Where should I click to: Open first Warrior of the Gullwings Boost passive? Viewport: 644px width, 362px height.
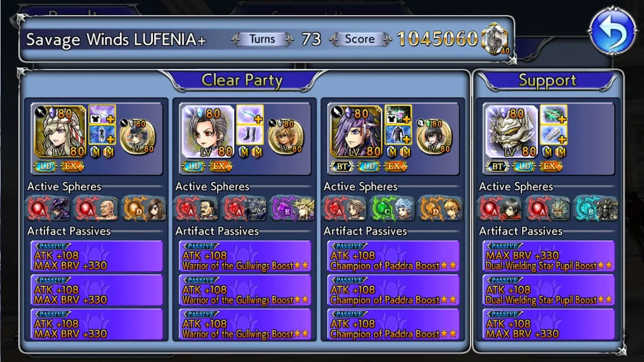point(245,256)
